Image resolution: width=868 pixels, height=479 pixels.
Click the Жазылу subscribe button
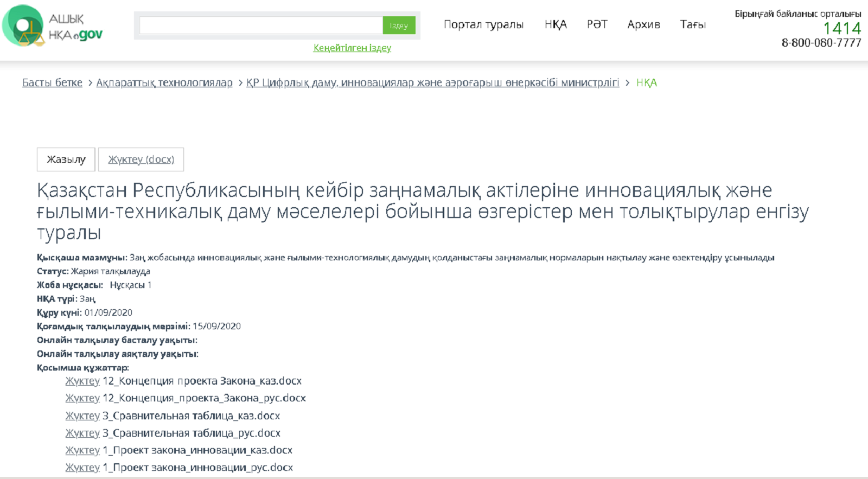66,159
